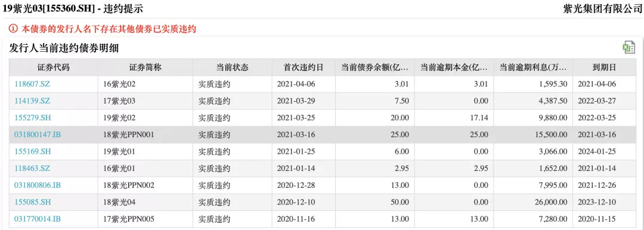Screen dimensions: 644x230
Task: Sort by 证券简称 column header
Action: point(145,67)
